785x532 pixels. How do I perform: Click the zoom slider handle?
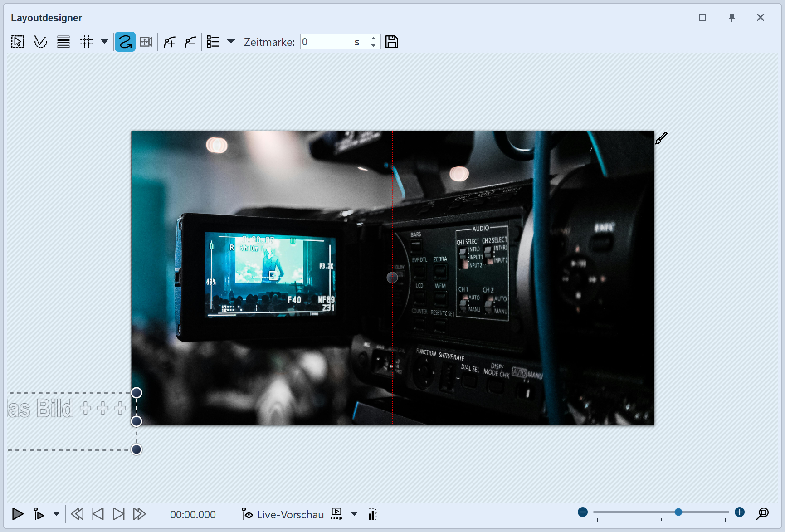678,512
